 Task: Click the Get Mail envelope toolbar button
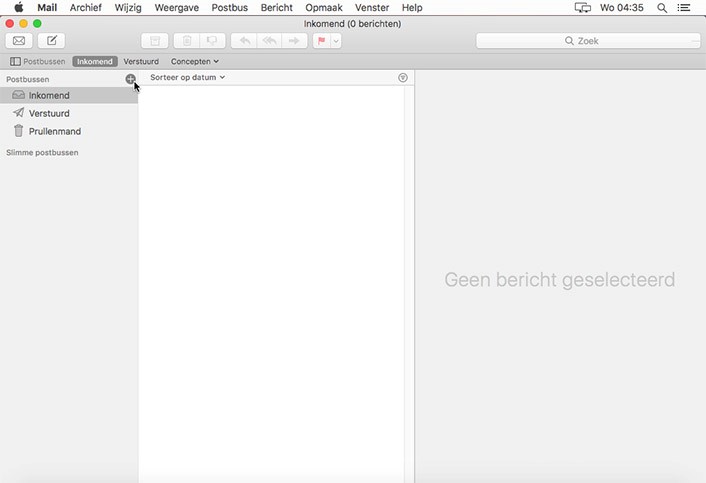point(19,41)
